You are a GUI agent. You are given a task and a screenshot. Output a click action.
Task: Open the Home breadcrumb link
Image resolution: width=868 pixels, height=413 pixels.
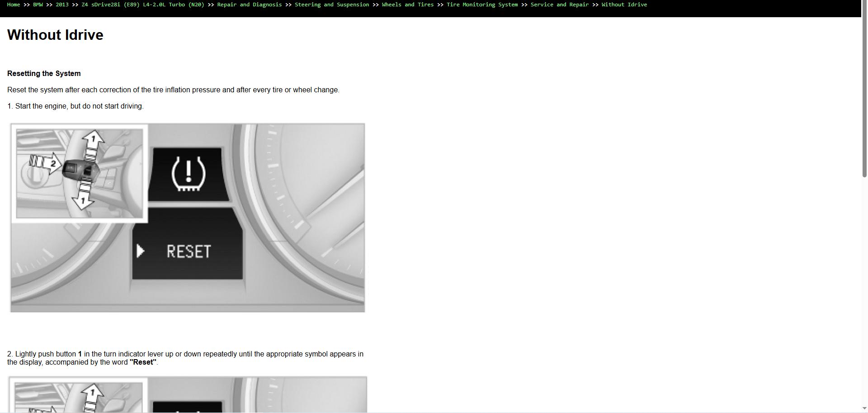tap(14, 5)
